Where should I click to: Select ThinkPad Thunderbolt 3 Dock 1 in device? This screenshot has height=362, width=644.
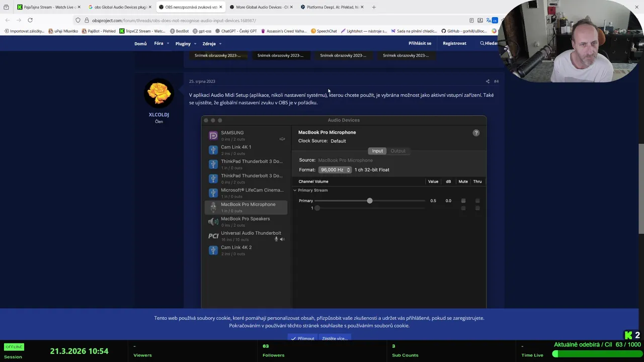pos(246,164)
